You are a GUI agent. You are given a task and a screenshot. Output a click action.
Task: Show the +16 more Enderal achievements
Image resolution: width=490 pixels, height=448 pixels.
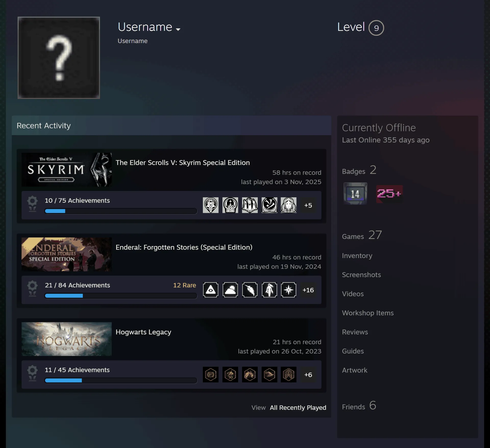pos(308,290)
